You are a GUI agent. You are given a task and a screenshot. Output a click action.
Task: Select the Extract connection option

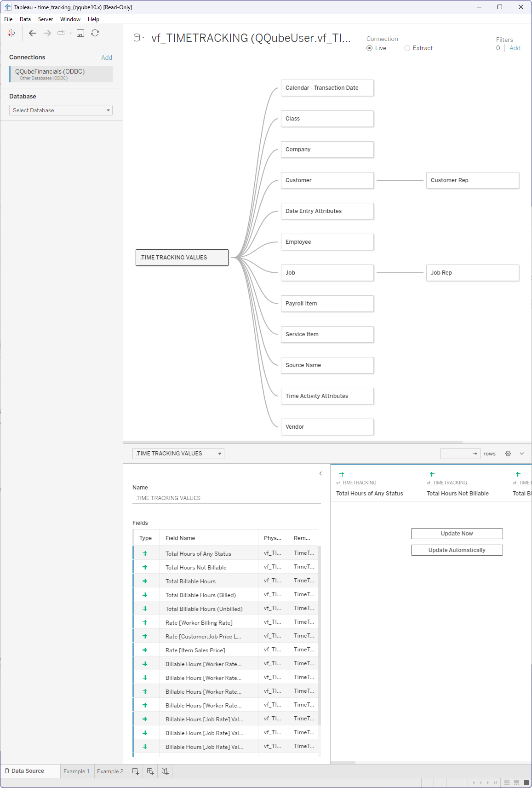tap(407, 48)
